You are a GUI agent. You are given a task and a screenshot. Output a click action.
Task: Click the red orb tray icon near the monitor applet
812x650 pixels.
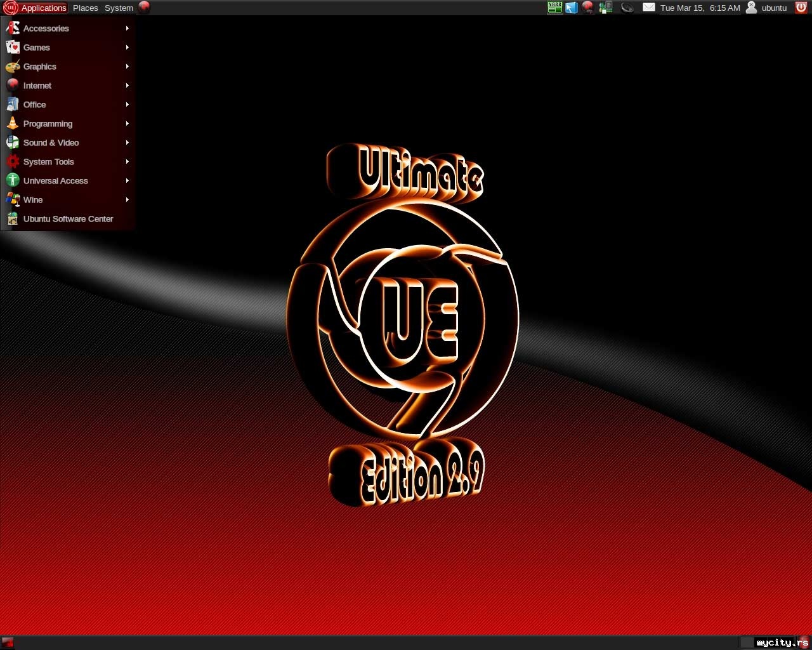click(x=588, y=8)
